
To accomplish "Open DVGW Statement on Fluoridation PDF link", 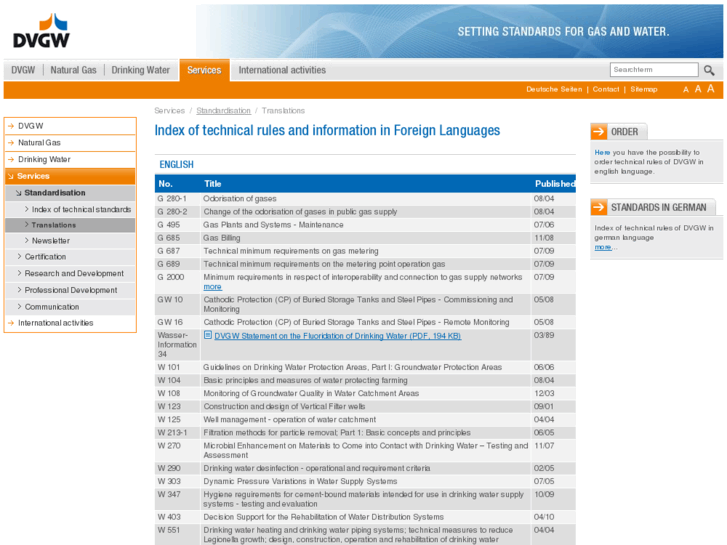I will pyautogui.click(x=338, y=336).
